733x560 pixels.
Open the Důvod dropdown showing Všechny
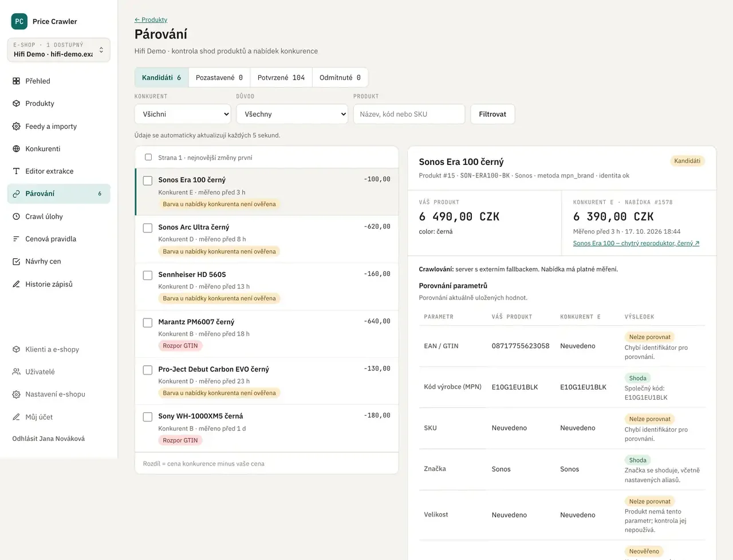(292, 114)
